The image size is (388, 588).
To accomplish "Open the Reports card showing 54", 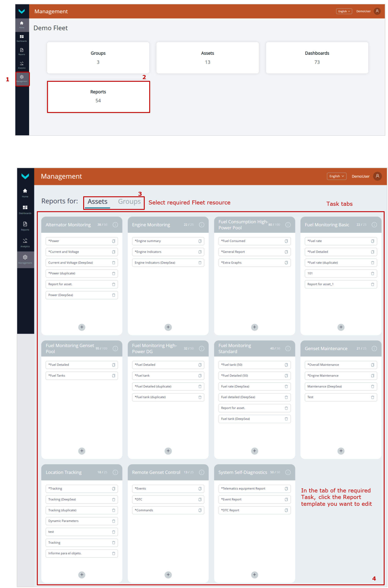I will click(98, 97).
